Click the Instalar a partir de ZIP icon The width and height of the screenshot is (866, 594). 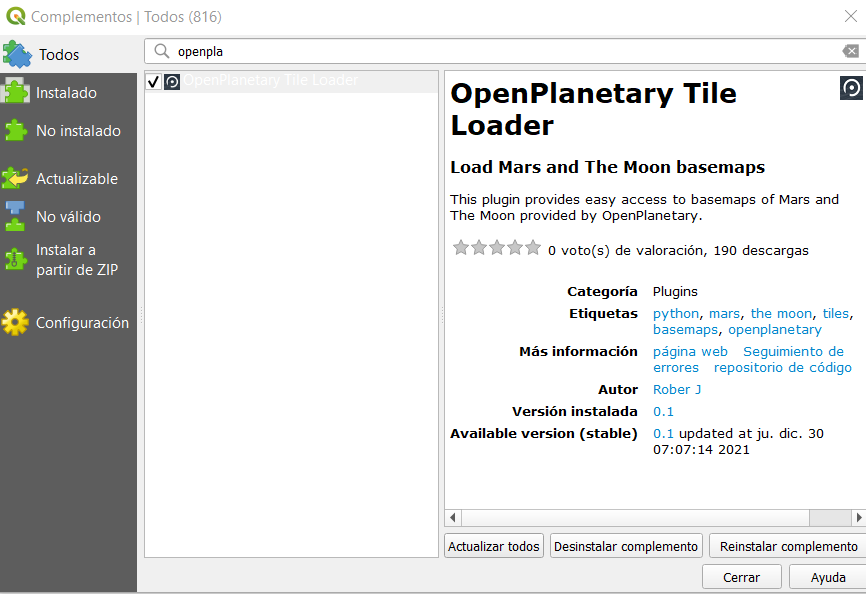16,259
